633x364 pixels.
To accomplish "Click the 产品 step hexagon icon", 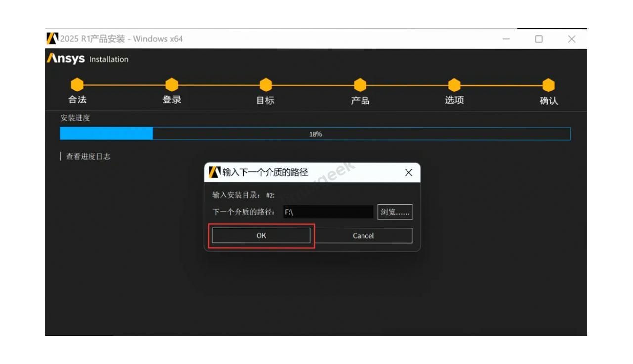I will 360,85.
